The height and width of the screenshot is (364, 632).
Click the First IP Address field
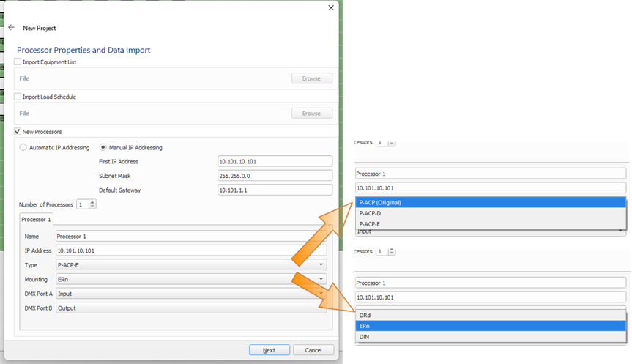[x=275, y=161]
